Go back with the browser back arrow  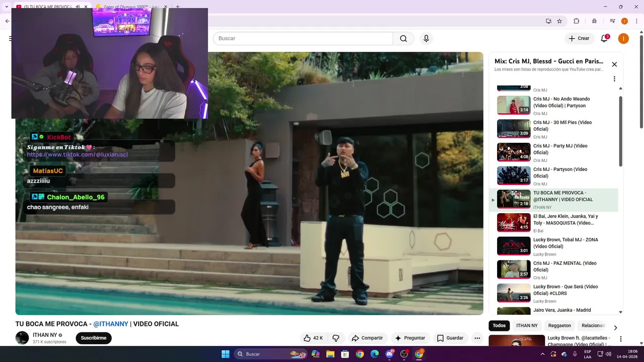point(7,21)
